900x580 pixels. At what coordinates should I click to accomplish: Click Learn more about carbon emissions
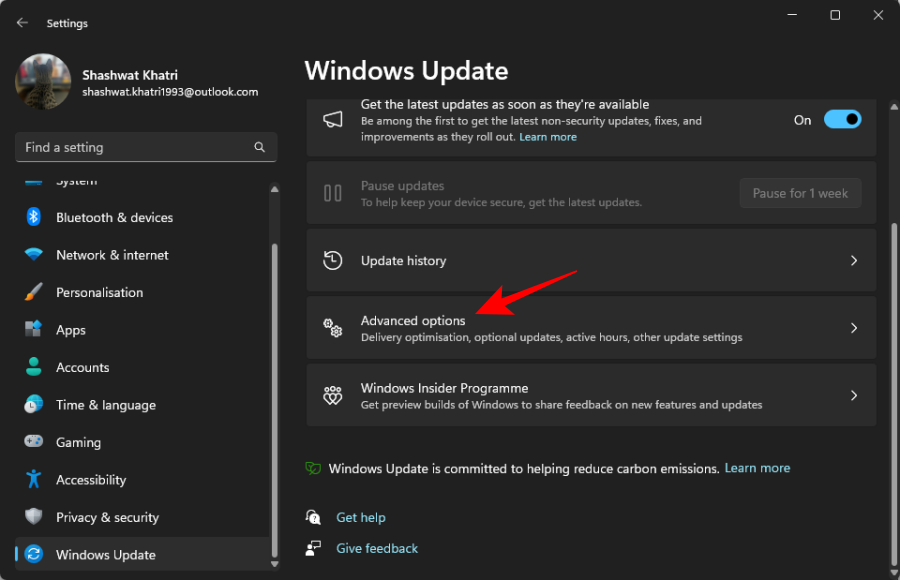[x=757, y=468]
